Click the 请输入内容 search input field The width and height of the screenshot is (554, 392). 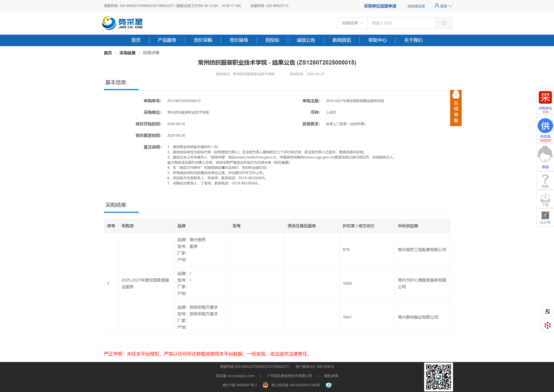tap(401, 23)
